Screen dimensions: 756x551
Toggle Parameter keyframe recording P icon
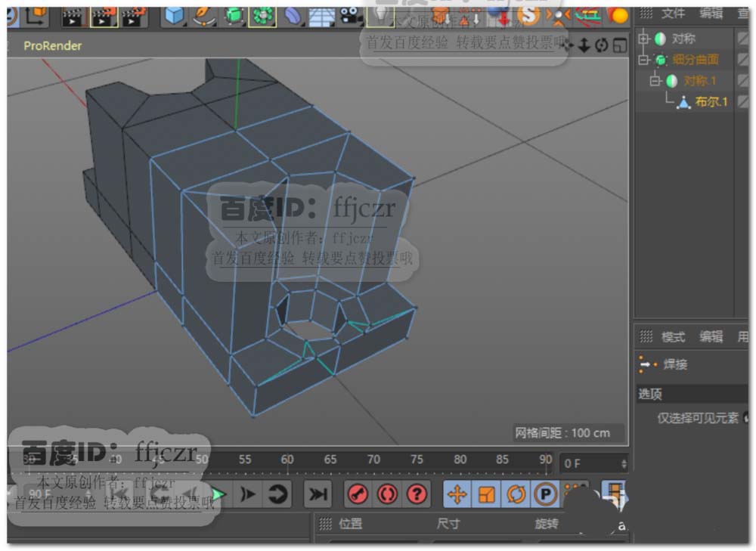tap(545, 494)
